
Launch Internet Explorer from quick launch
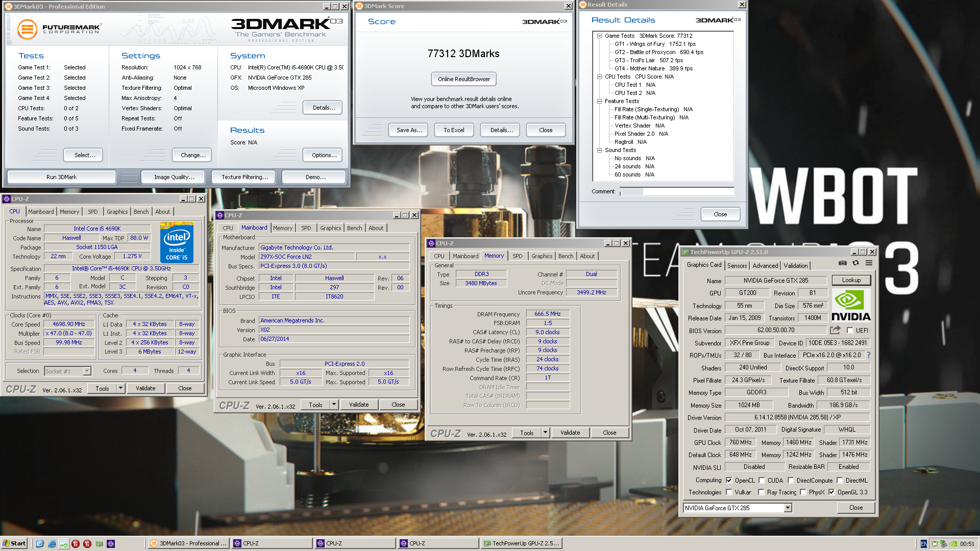click(52, 544)
